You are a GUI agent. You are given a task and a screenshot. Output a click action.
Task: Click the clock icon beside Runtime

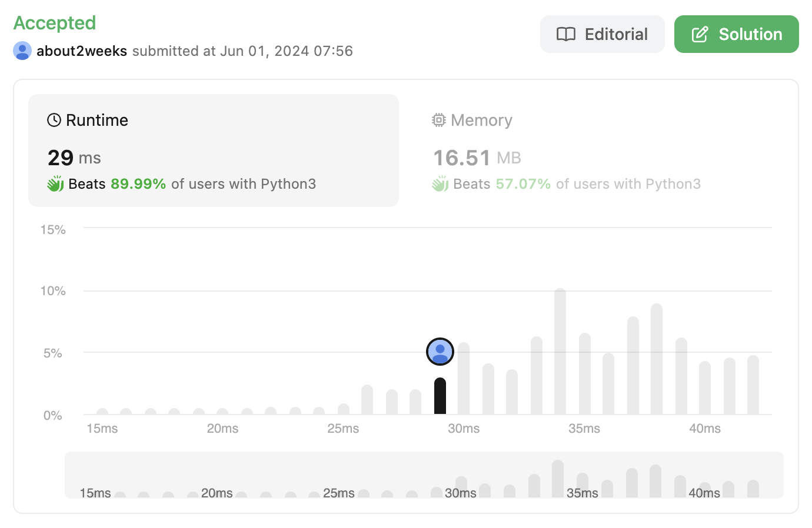(54, 120)
